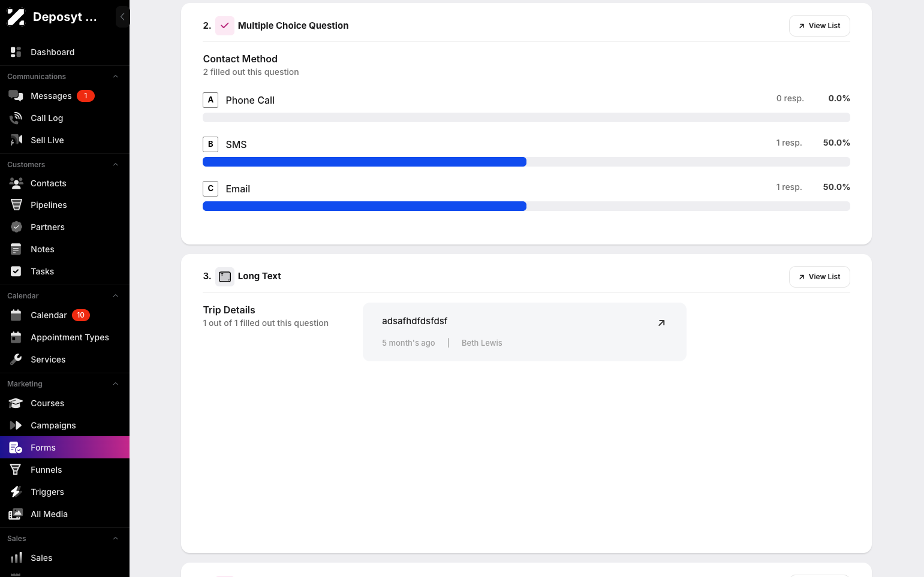Collapse the Sales section chevron

[116, 539]
